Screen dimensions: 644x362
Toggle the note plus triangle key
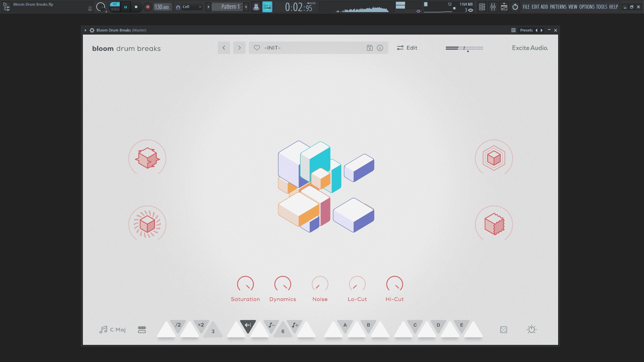(295, 326)
